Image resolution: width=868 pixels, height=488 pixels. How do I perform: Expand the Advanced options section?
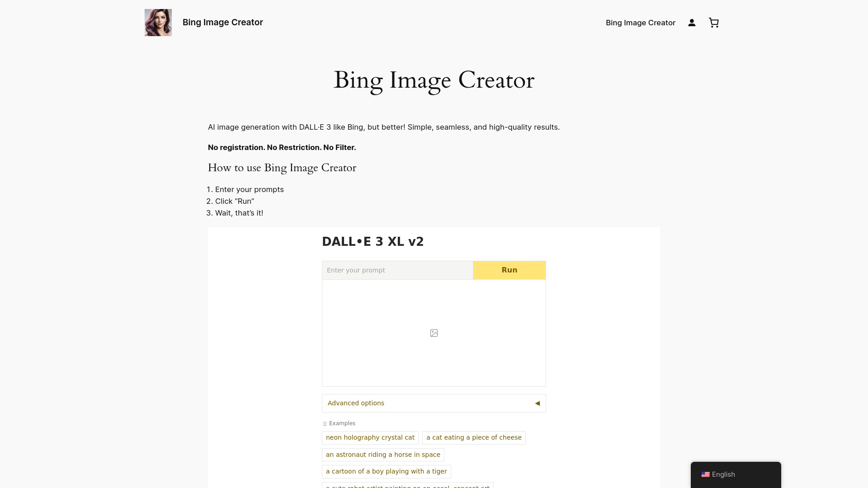tap(434, 404)
